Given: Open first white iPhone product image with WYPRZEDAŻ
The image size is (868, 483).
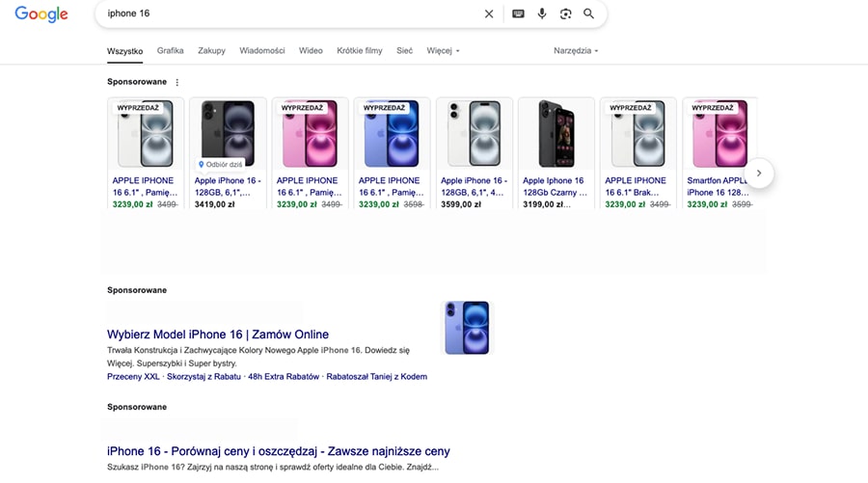Looking at the screenshot, I should pos(145,133).
